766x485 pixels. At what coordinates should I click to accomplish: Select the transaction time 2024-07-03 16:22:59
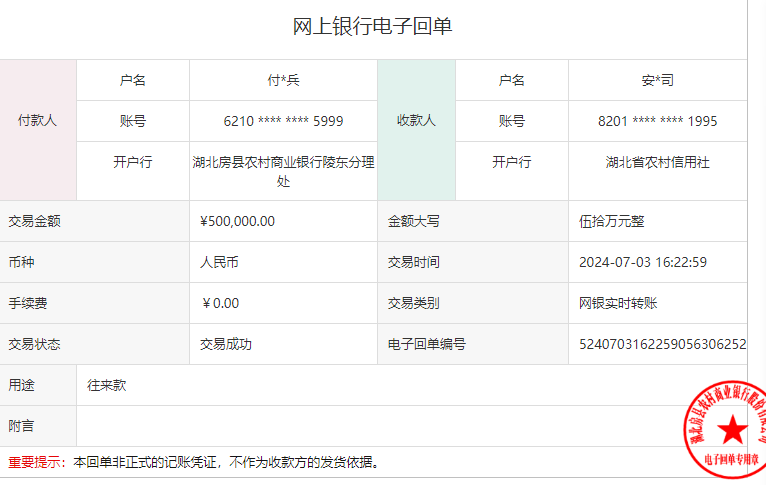click(643, 262)
